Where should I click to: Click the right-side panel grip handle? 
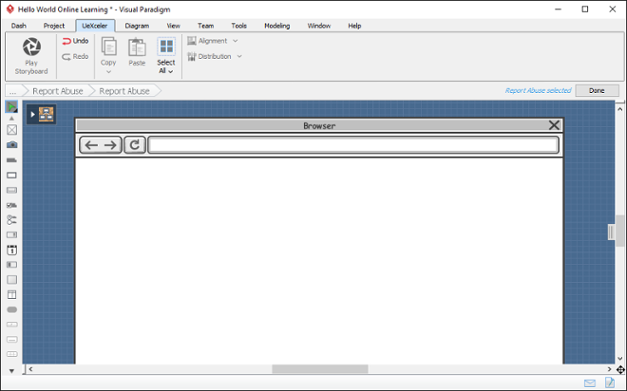[x=611, y=232]
